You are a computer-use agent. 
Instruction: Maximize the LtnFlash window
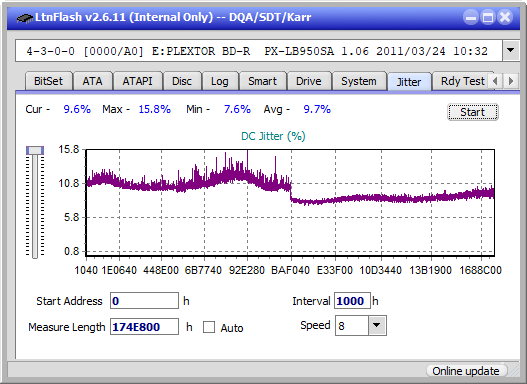click(488, 17)
